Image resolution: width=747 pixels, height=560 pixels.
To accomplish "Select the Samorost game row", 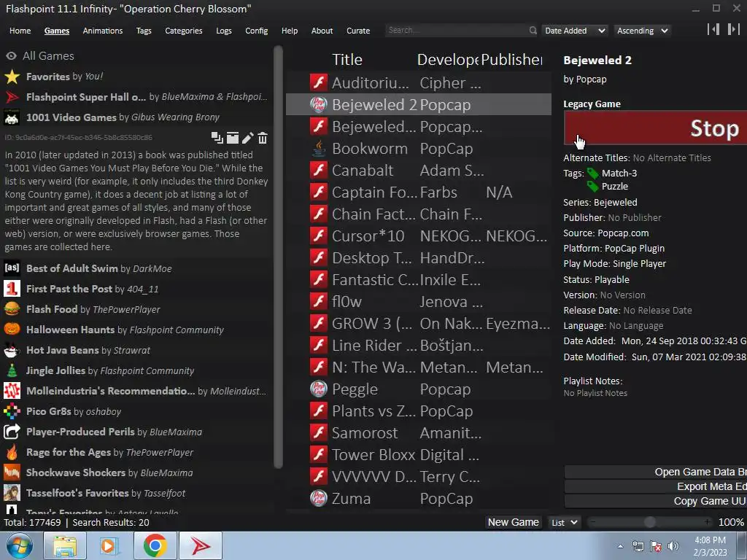I will pos(418,433).
